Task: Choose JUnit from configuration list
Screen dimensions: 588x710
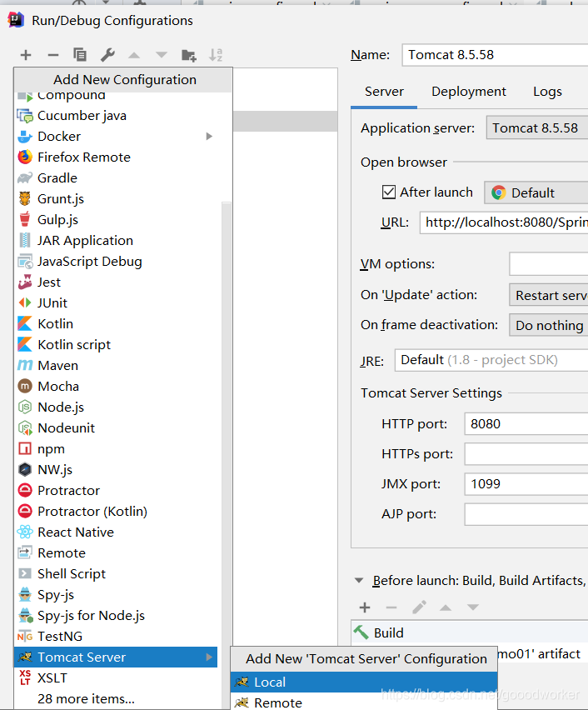Action: [x=116, y=303]
